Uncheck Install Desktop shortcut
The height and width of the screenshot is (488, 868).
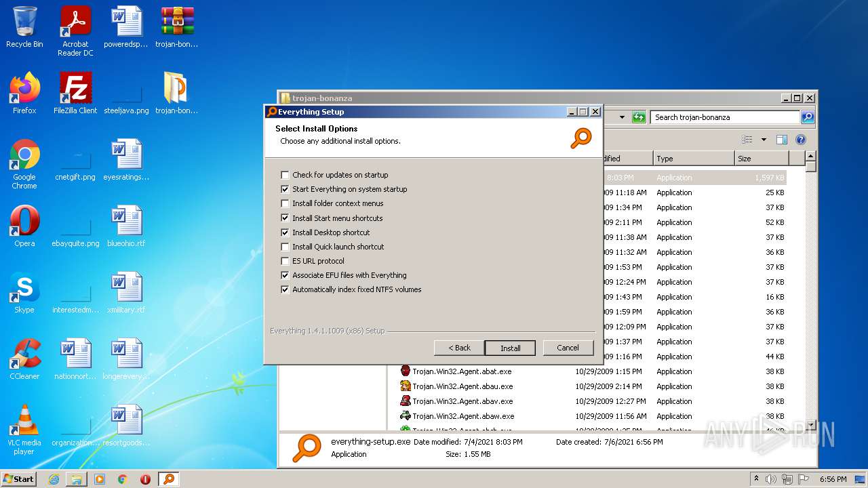pos(285,232)
